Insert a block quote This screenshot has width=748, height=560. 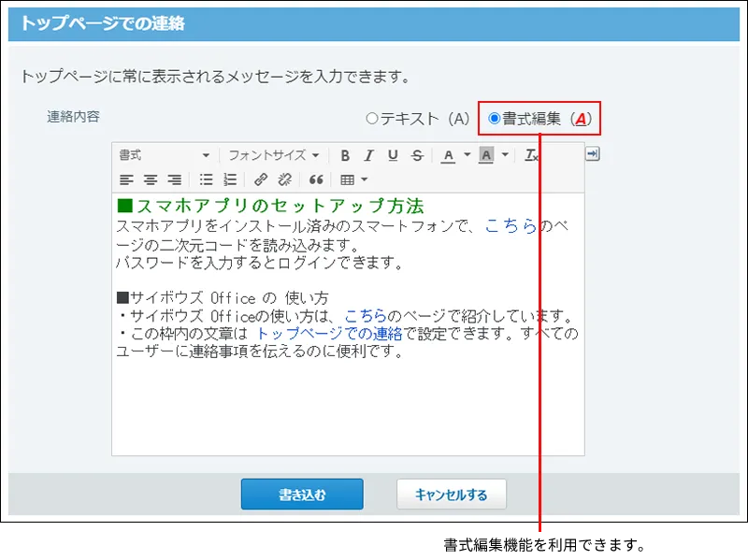[x=316, y=179]
